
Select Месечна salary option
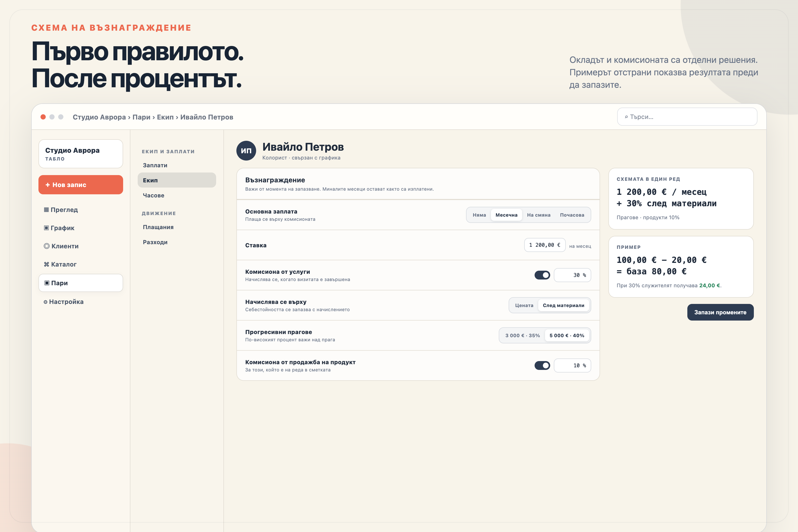[506, 215]
